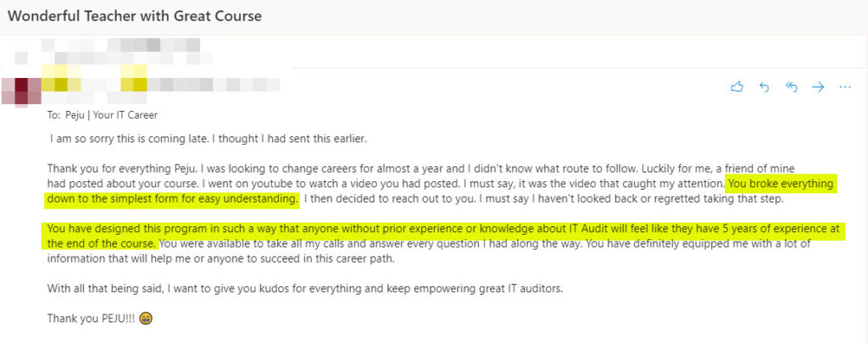The height and width of the screenshot is (344, 868).
Task: Choose the Reply all double-arrow icon
Action: [791, 86]
